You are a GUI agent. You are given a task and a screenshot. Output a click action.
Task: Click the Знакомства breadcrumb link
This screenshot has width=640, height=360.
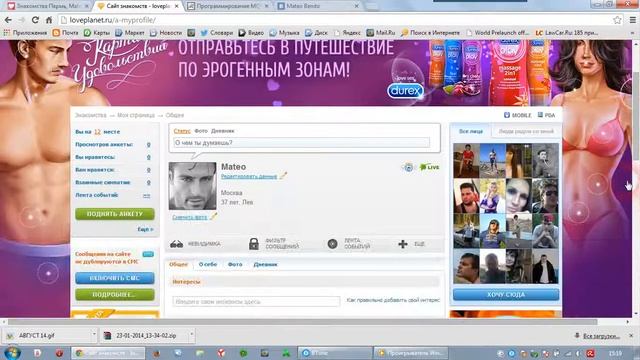click(91, 115)
